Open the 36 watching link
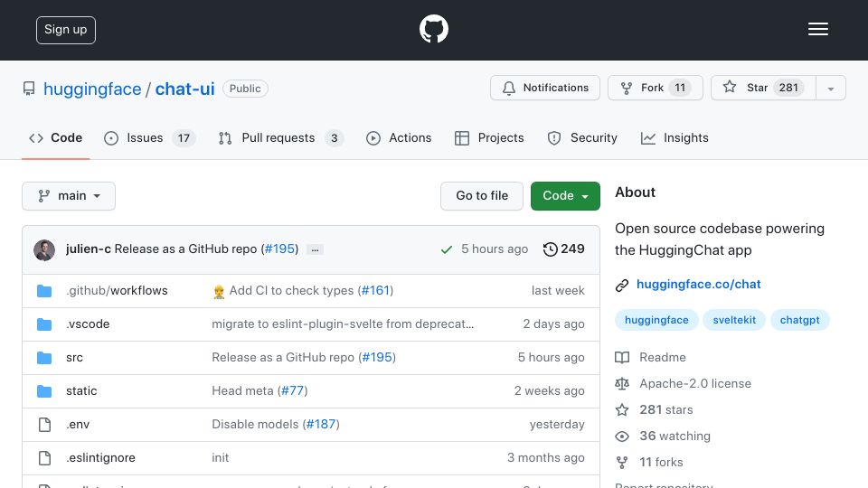 tap(663, 436)
